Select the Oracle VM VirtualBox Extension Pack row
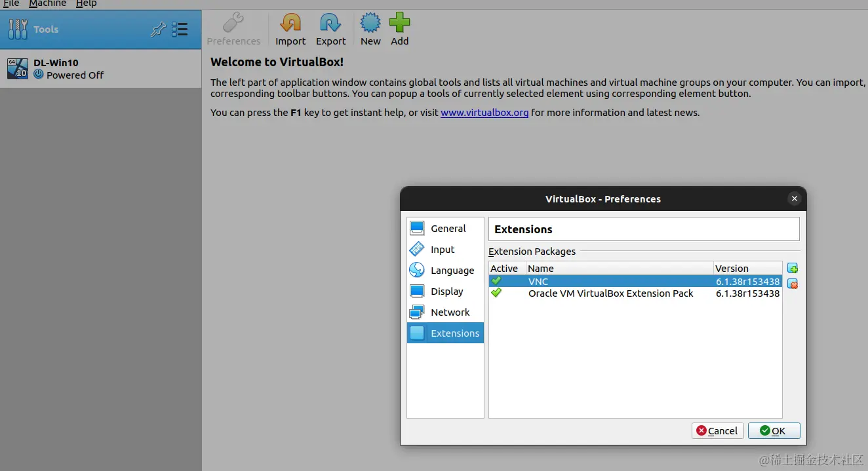Image resolution: width=868 pixels, height=471 pixels. [635, 293]
